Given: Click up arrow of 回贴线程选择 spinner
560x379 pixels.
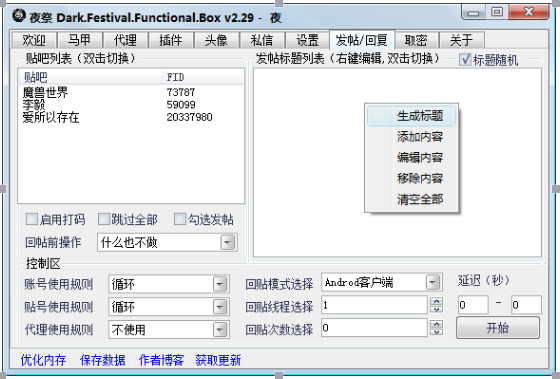Looking at the screenshot, I should pyautogui.click(x=436, y=301).
